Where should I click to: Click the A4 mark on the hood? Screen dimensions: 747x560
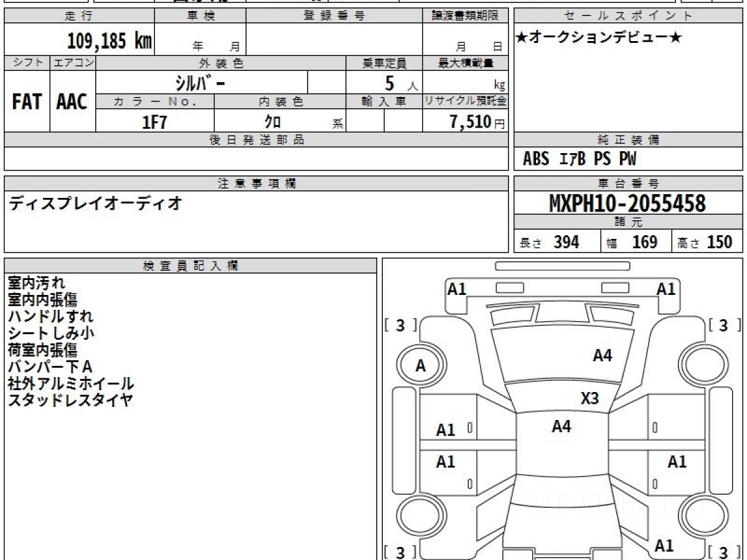(x=602, y=356)
